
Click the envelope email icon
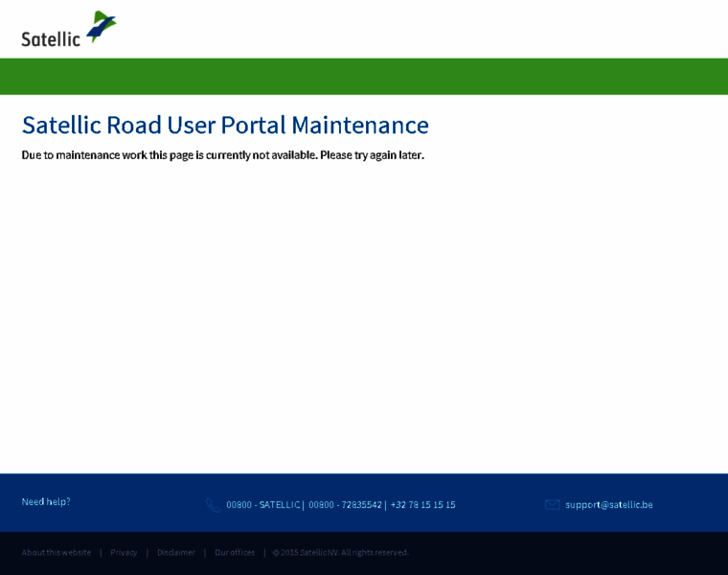pyautogui.click(x=552, y=504)
